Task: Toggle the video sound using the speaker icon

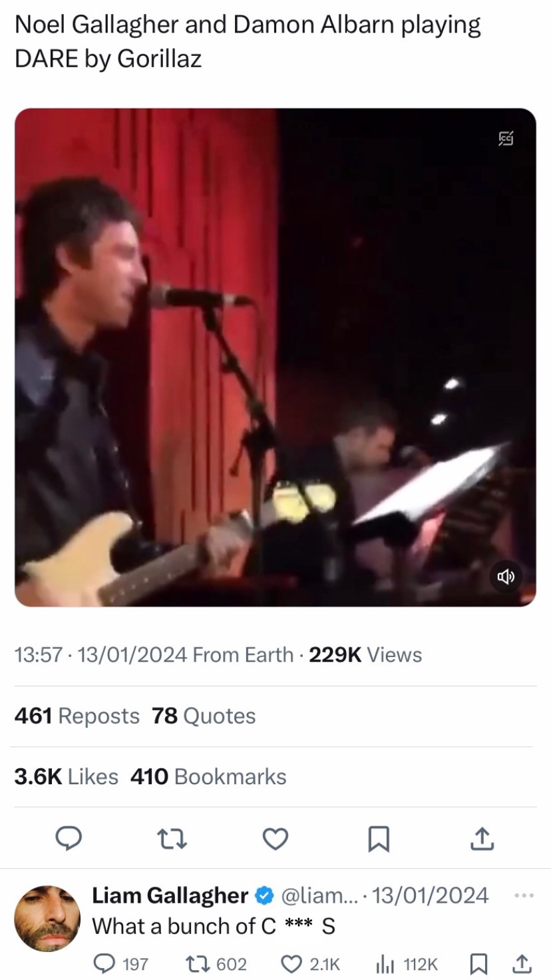Action: point(506,577)
